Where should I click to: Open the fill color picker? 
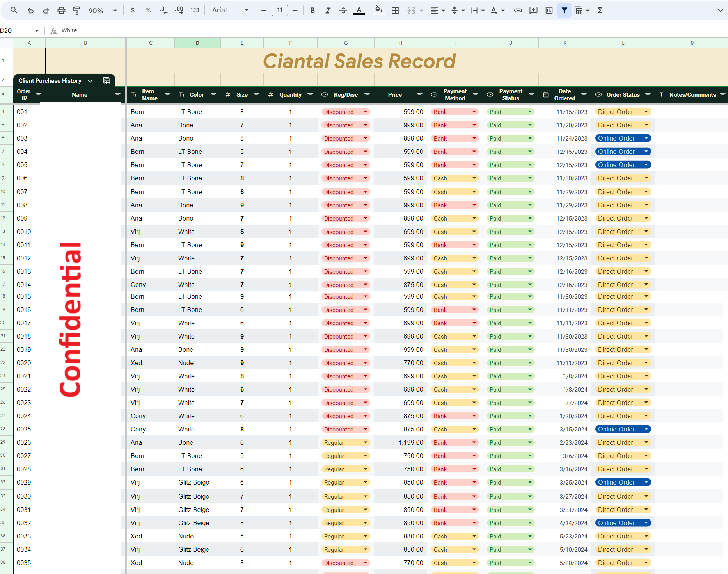pyautogui.click(x=378, y=11)
